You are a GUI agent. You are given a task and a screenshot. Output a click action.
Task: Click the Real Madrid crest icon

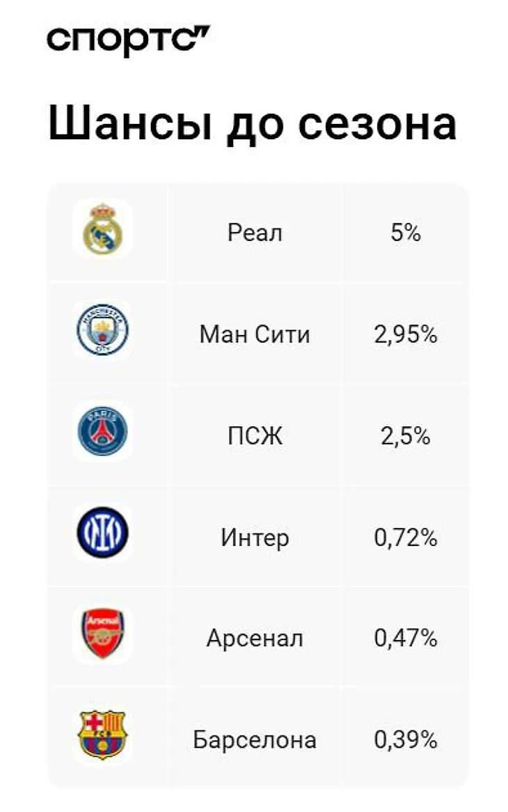tap(103, 229)
